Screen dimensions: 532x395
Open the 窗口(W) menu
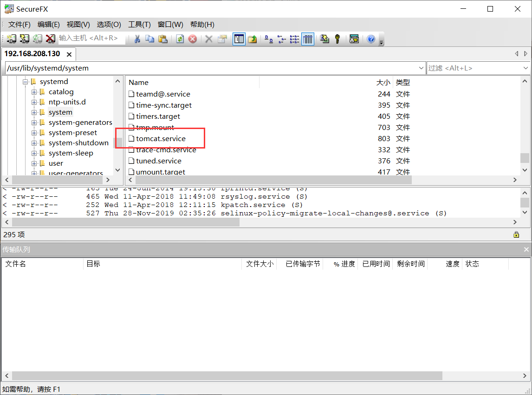[x=170, y=25]
